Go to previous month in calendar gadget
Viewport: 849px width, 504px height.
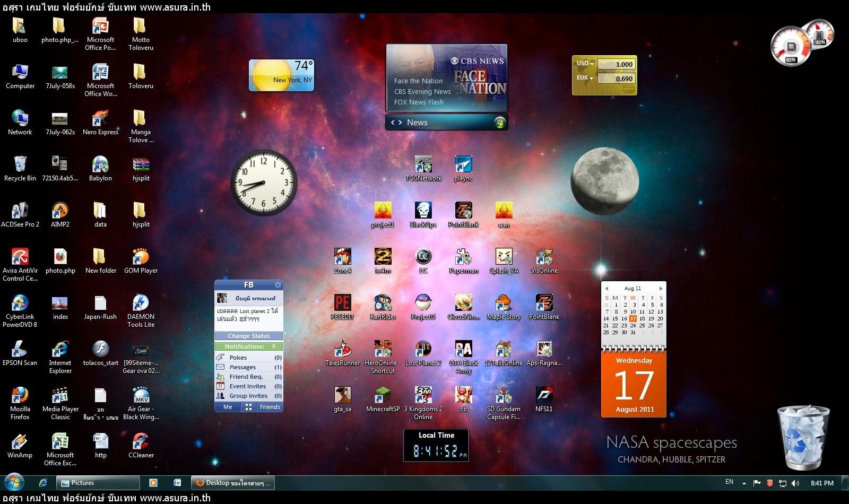(x=607, y=289)
